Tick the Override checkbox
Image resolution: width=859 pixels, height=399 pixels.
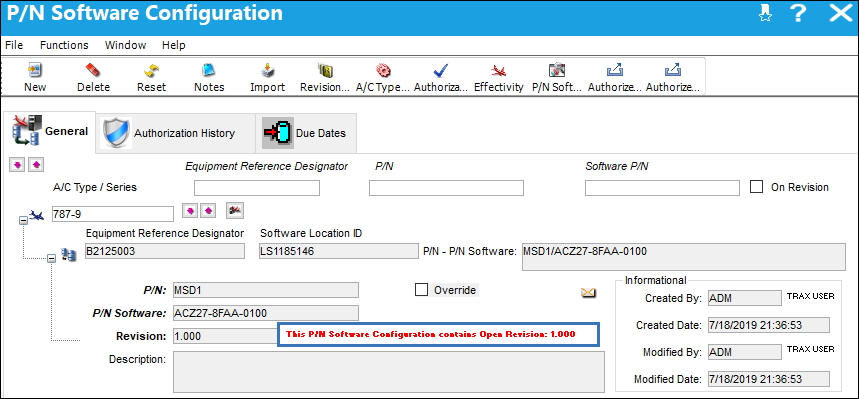[421, 290]
